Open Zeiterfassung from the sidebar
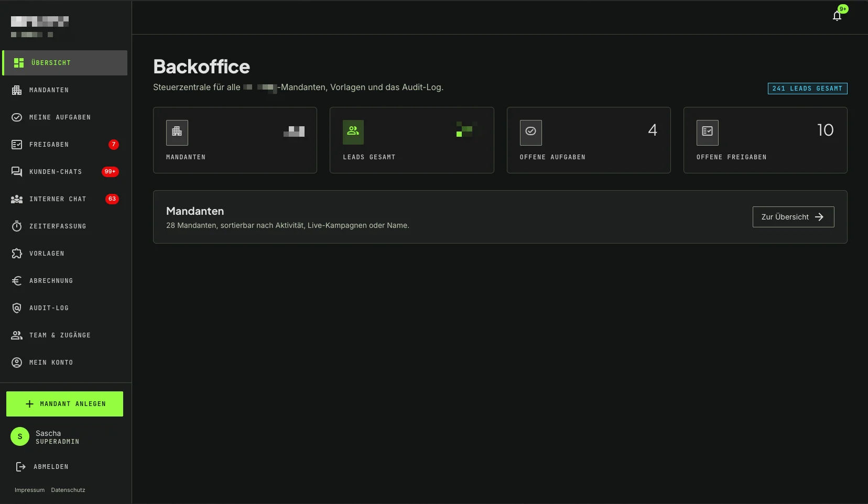 pos(65,226)
